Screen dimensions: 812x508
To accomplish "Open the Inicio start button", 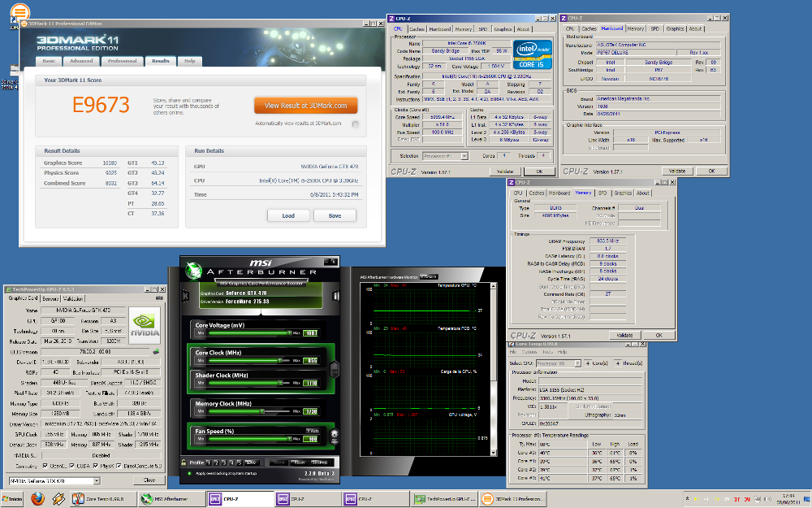I will tap(12, 499).
